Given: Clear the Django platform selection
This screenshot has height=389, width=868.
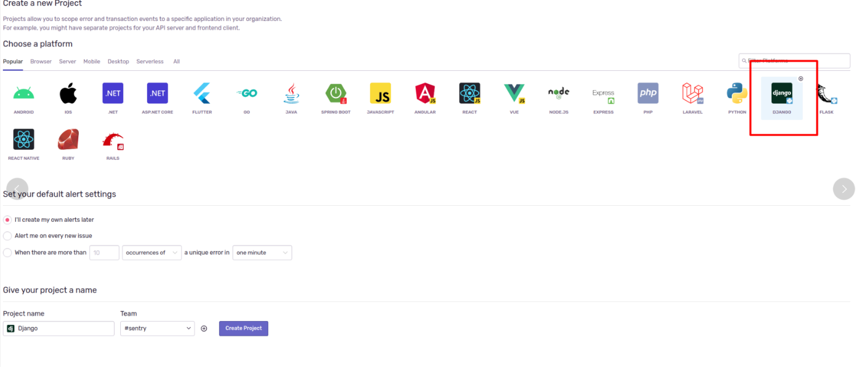Looking at the screenshot, I should tap(800, 79).
